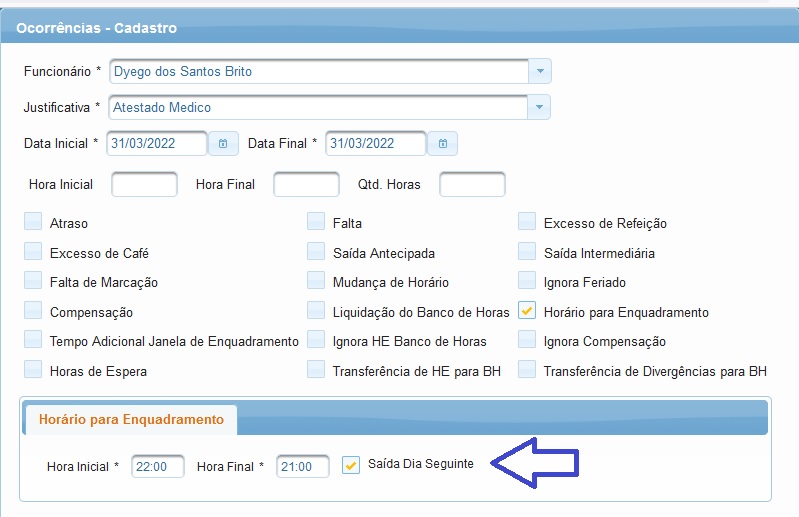This screenshot has width=799, height=517.
Task: Mark the Horas de Espera checkbox
Action: [x=33, y=369]
